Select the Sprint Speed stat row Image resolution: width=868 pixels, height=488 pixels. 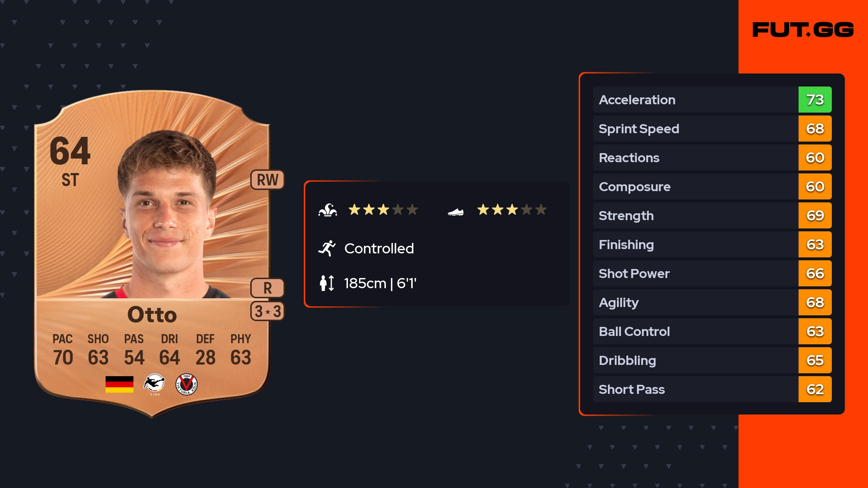(694, 129)
